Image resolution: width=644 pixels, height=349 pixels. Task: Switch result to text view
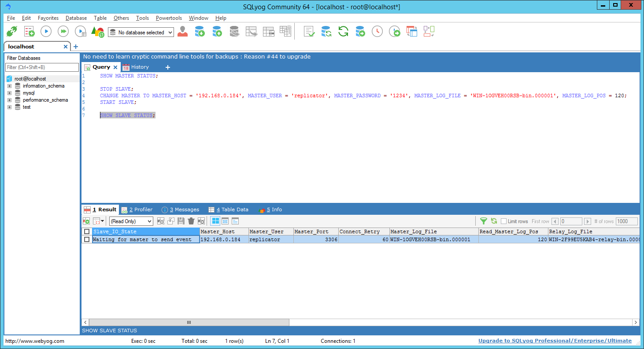235,221
